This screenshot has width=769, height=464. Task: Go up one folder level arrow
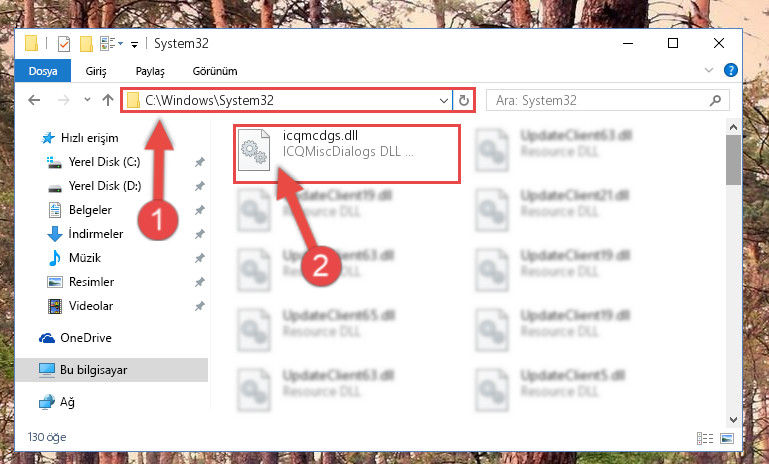[x=107, y=100]
